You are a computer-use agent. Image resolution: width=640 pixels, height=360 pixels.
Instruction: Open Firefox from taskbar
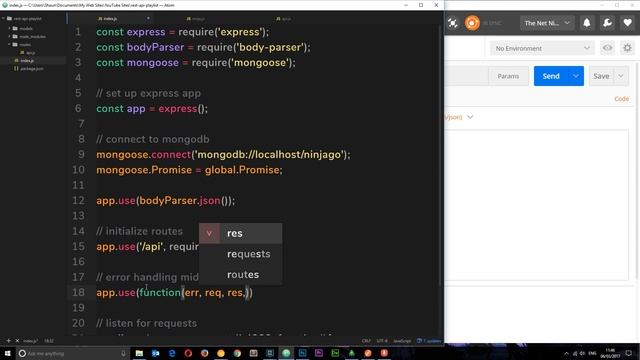[x=204, y=353]
